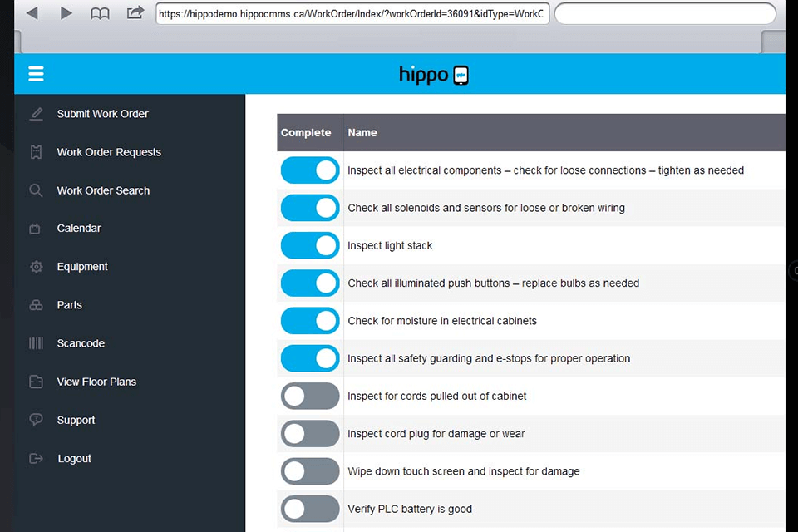
Task: Click the share icon next to the bookmarks
Action: tap(135, 12)
